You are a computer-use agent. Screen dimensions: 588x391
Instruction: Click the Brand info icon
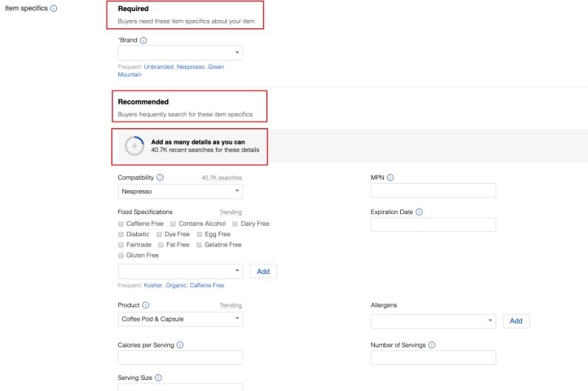point(143,40)
